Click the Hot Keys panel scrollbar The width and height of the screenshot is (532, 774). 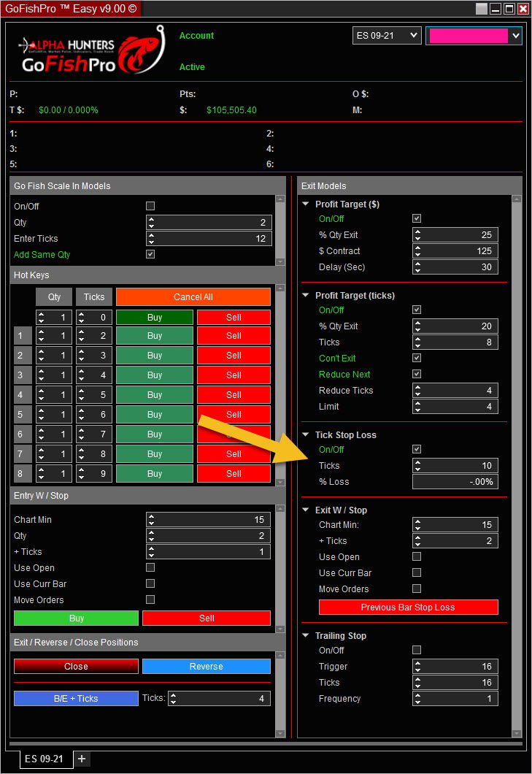tap(280, 385)
